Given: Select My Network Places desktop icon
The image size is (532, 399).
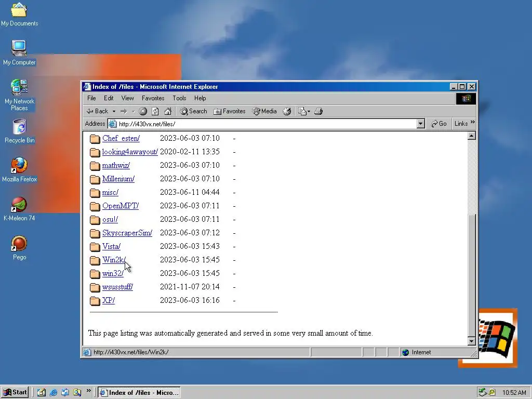Looking at the screenshot, I should (19, 96).
